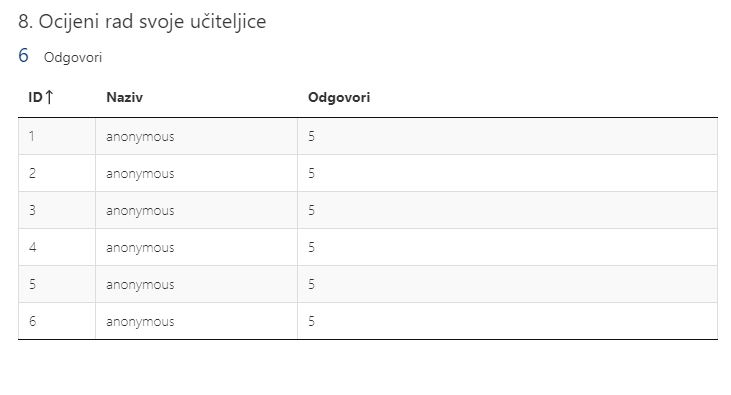Select row with ID 1
731x395 pixels.
coord(368,136)
